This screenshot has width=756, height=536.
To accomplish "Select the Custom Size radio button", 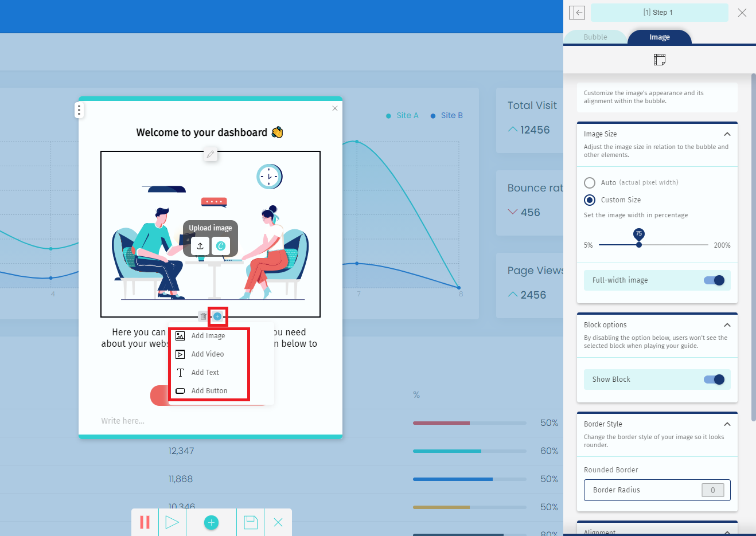I will (x=590, y=200).
